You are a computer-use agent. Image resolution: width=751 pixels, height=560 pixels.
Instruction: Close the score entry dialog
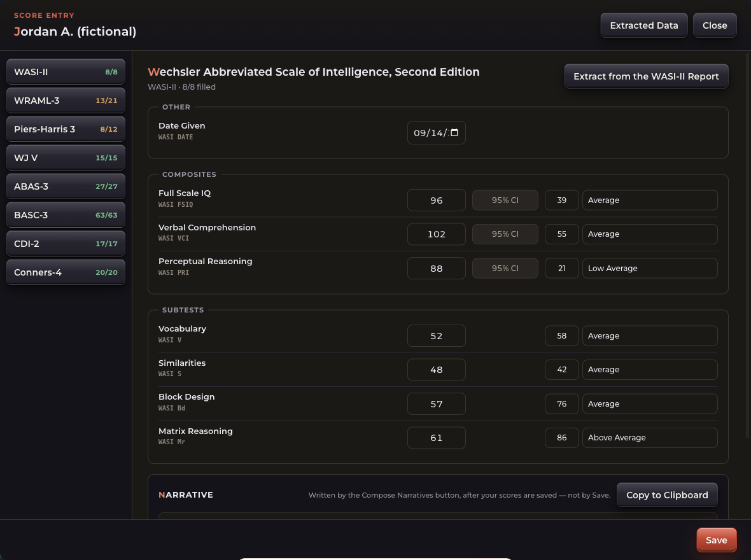pos(715,25)
